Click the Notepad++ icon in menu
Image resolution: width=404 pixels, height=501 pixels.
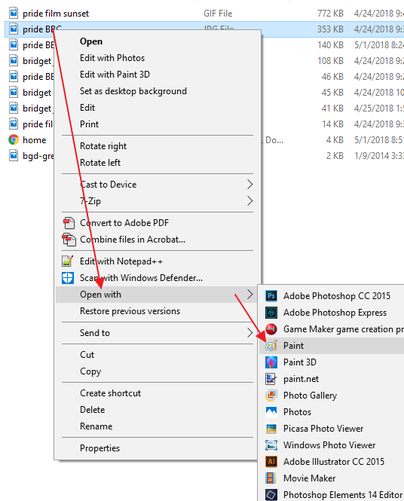(x=68, y=261)
